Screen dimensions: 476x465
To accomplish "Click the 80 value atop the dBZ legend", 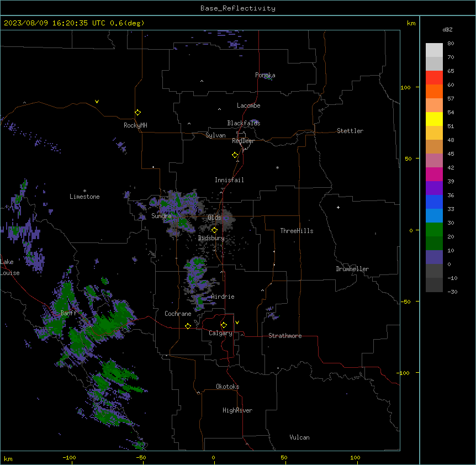I will [x=451, y=44].
